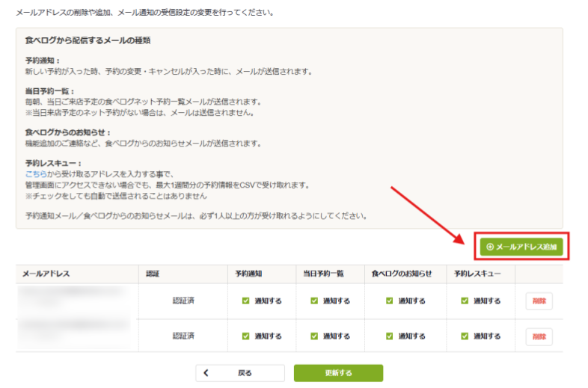588x388 pixels.
Task: Click the 予約レスキュー： section label
Action: click(x=54, y=164)
